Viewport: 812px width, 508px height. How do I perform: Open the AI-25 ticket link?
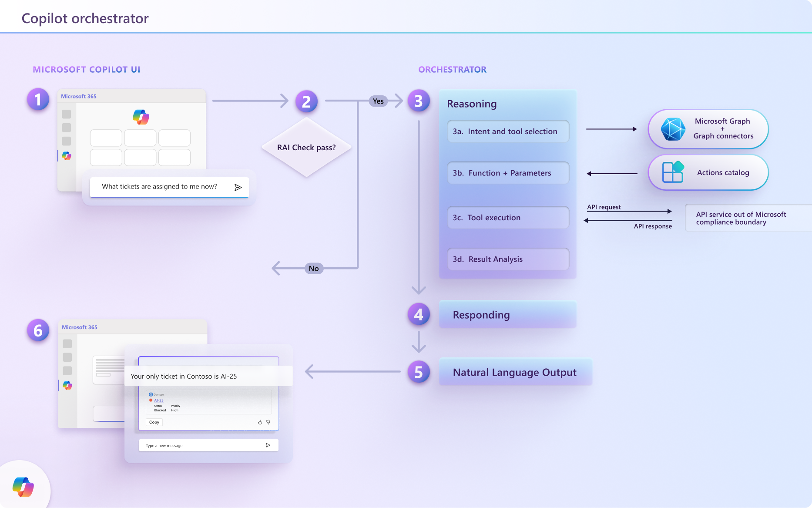tap(159, 400)
